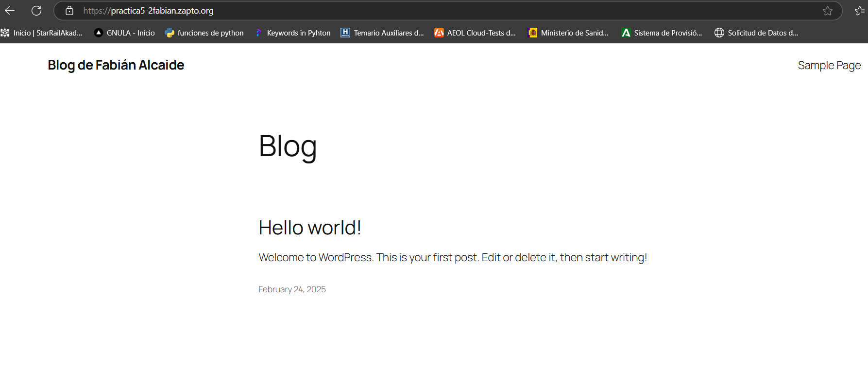
Task: Click the browser back arrow
Action: [x=10, y=11]
